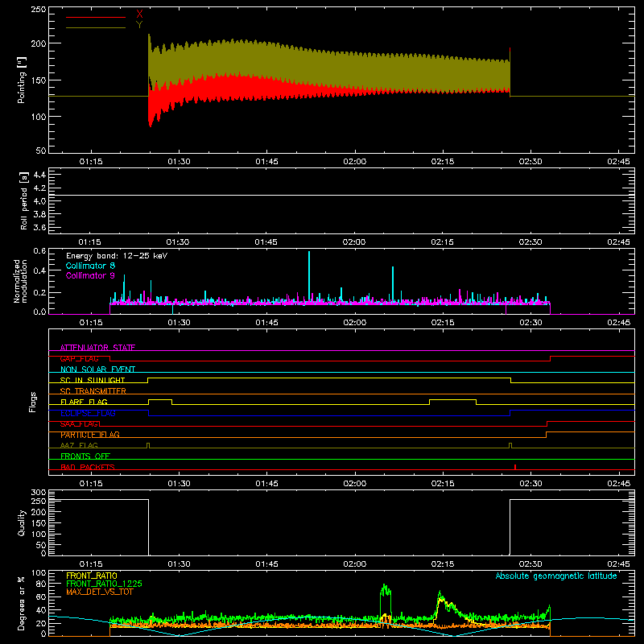The height and width of the screenshot is (644, 644).
Task: Select the PARTICLE_FLAG label
Action: pyautogui.click(x=90, y=435)
